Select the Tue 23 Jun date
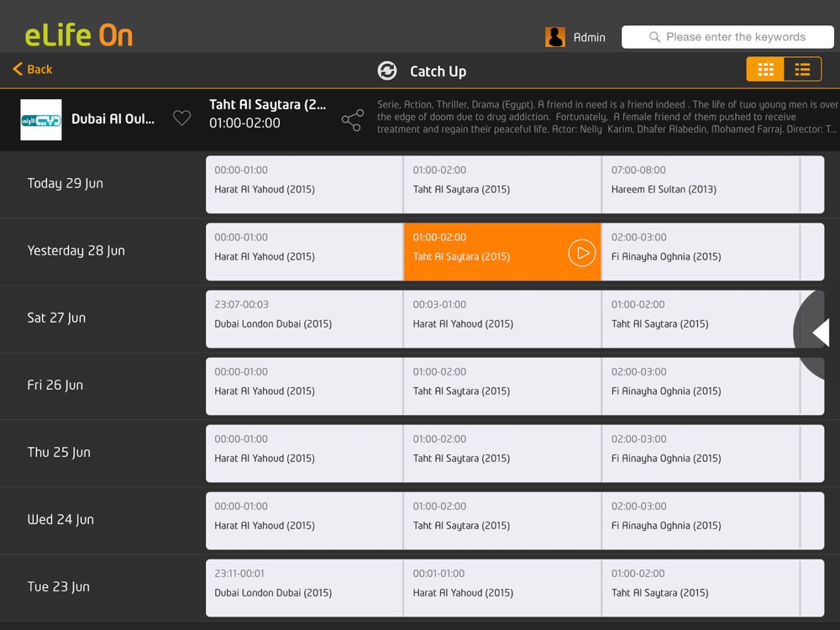 tap(59, 587)
